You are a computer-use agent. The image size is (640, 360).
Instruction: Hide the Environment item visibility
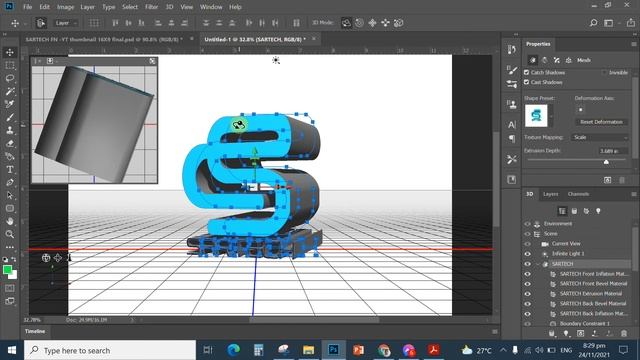527,224
